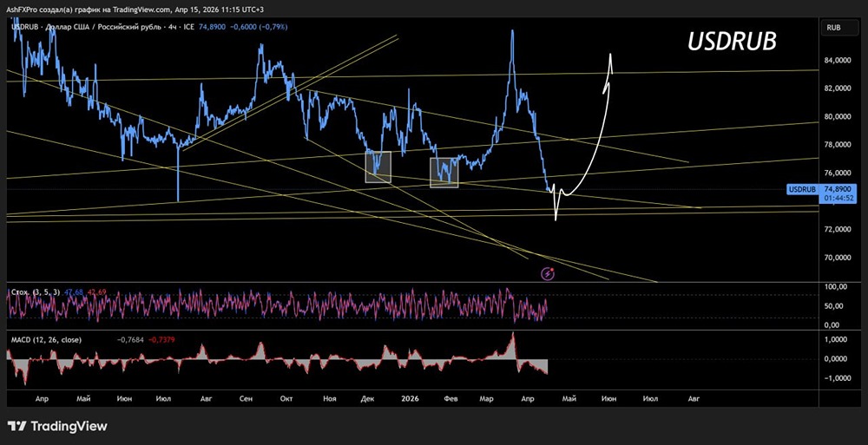Viewport: 868px width, 445px height.
Task: Click the Окт label on the time axis
Action: tap(286, 398)
